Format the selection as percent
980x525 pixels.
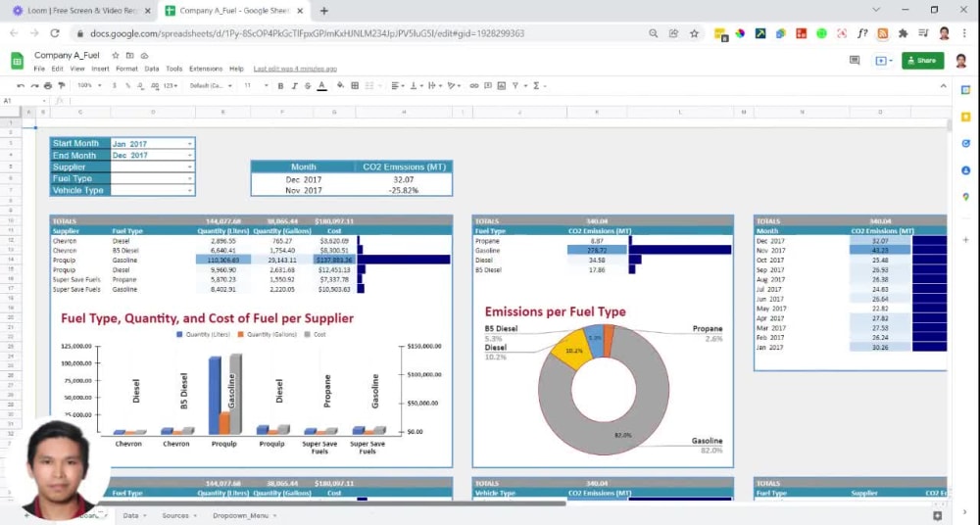tap(127, 85)
